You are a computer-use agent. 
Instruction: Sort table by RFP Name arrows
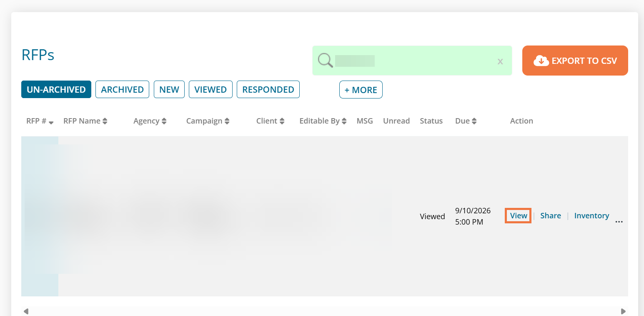(105, 121)
